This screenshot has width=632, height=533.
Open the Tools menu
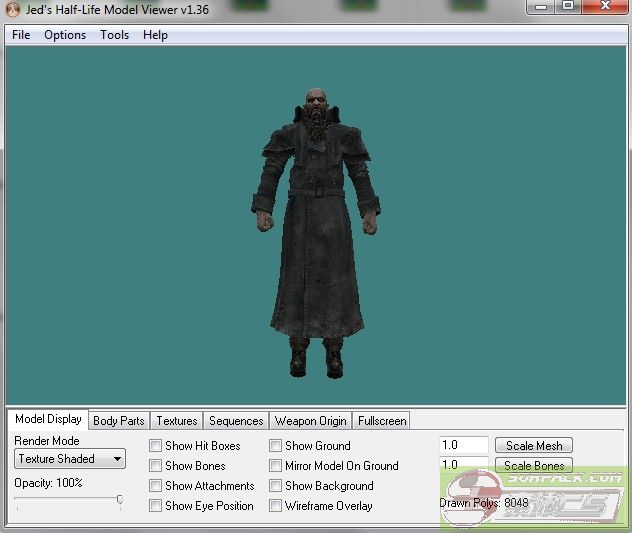tap(114, 35)
